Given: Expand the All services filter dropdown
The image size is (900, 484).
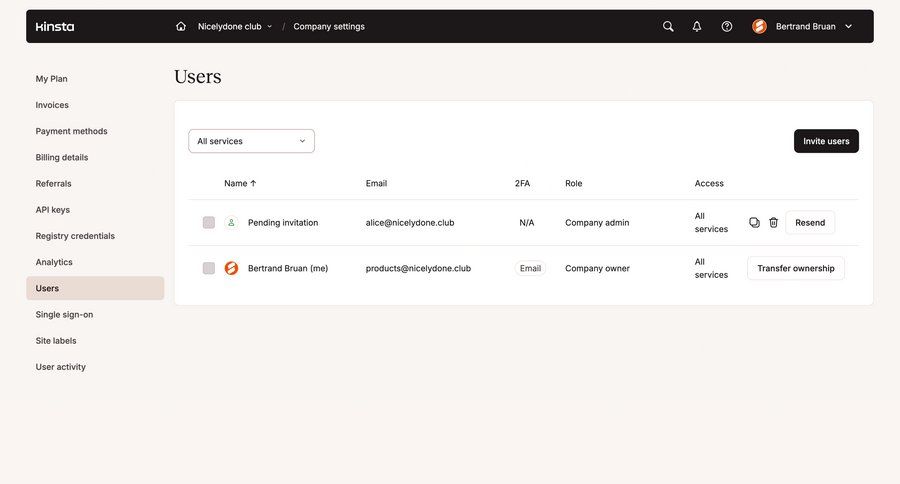Looking at the screenshot, I should 251,141.
